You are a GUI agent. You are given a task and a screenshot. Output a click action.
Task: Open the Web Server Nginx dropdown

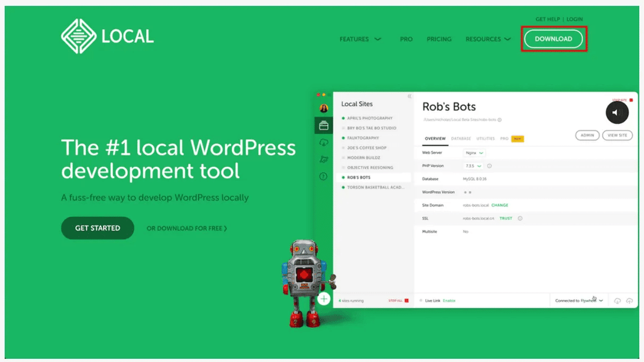tap(474, 153)
